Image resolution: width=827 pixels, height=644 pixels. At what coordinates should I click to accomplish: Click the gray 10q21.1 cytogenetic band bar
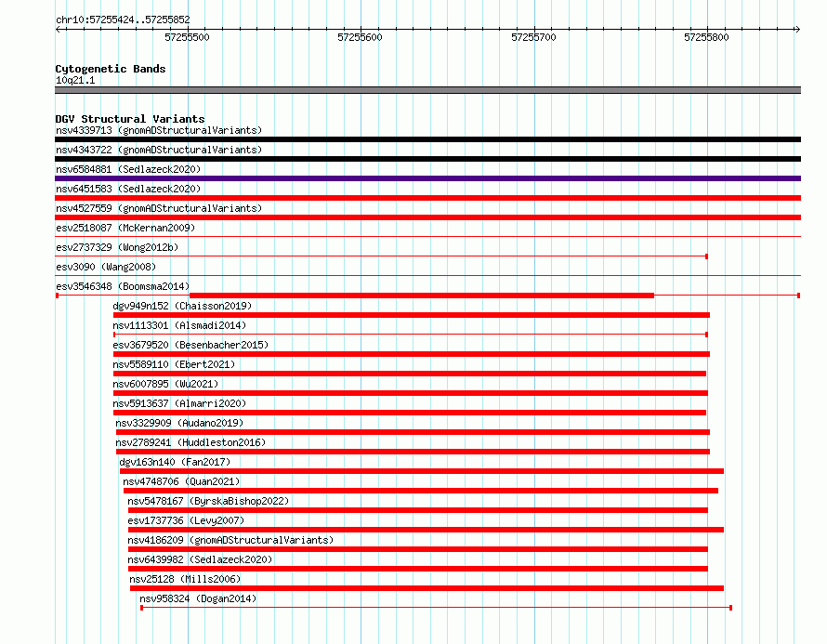coord(427,90)
